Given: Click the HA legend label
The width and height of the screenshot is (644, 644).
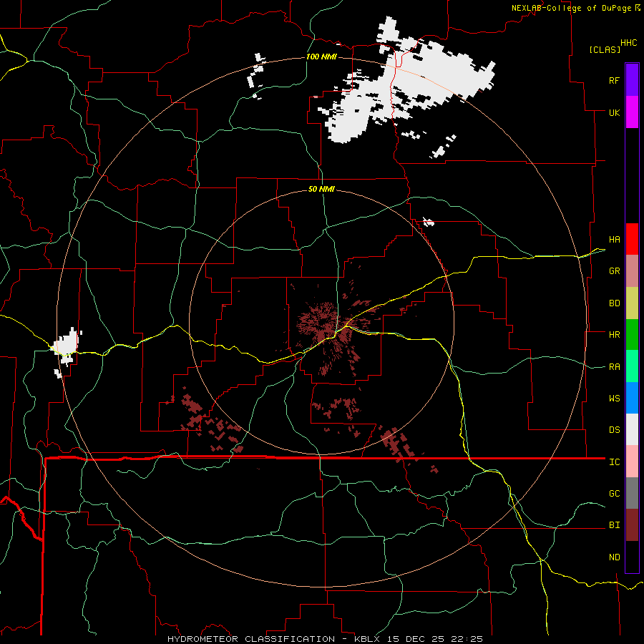Looking at the screenshot, I should point(614,240).
